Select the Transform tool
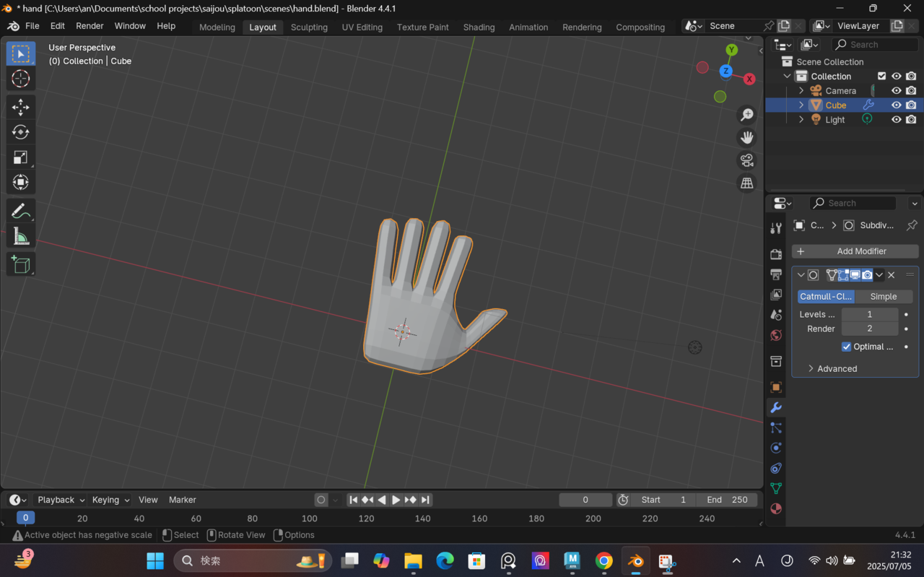Screen dimensions: 924x577 point(21,182)
